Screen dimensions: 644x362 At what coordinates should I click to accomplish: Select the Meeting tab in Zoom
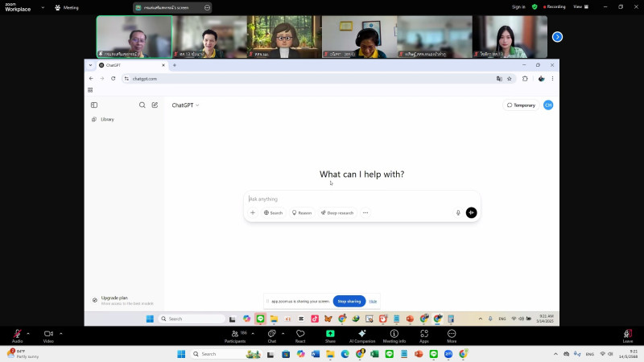67,7
